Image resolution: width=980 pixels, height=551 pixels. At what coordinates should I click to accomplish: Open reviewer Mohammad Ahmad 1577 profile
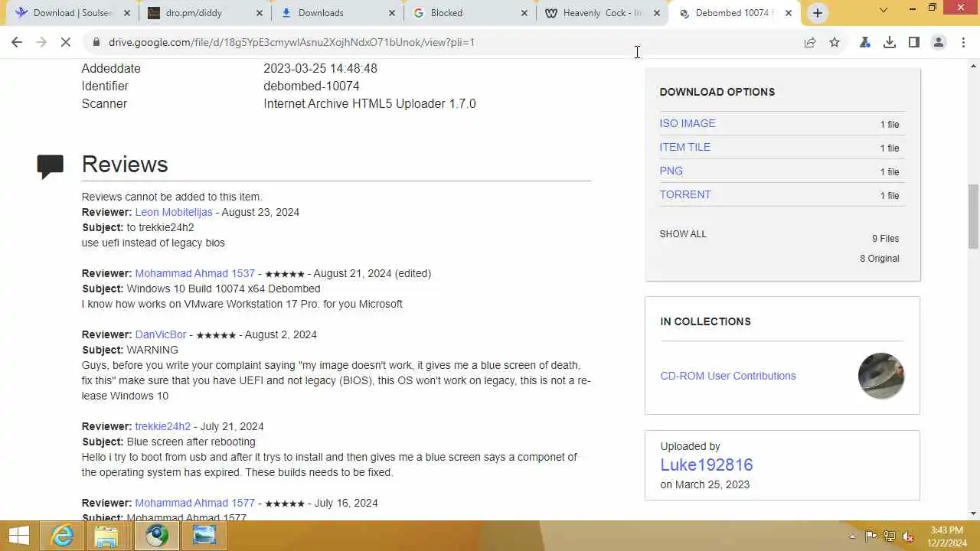pos(194,503)
